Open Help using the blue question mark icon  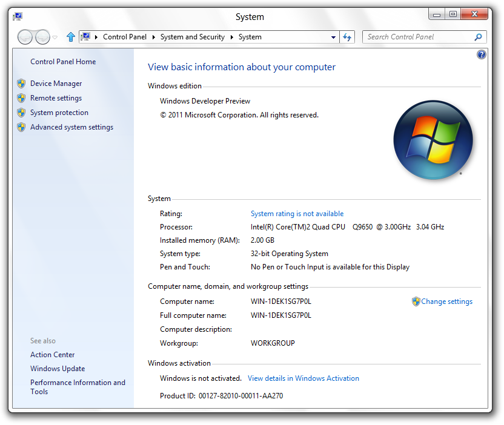click(x=482, y=54)
